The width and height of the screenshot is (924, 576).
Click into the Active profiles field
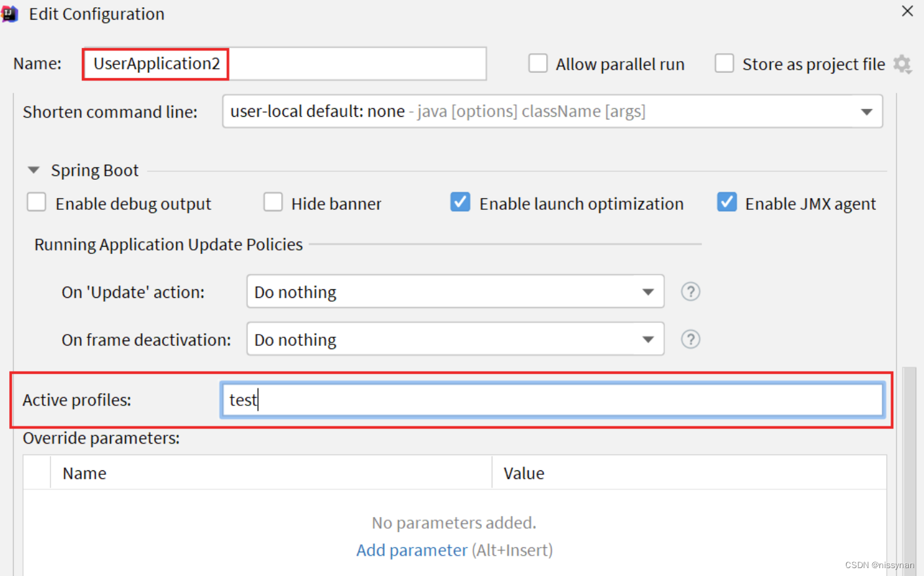[x=552, y=400]
